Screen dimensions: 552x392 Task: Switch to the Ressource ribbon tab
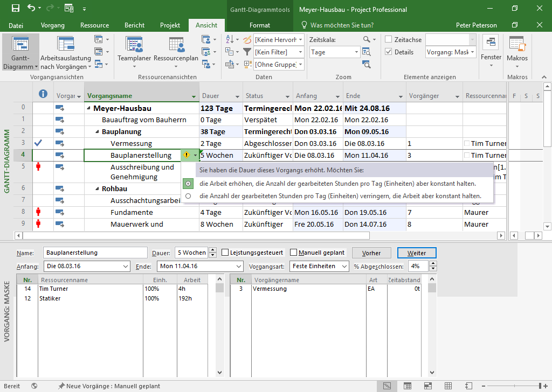(95, 25)
